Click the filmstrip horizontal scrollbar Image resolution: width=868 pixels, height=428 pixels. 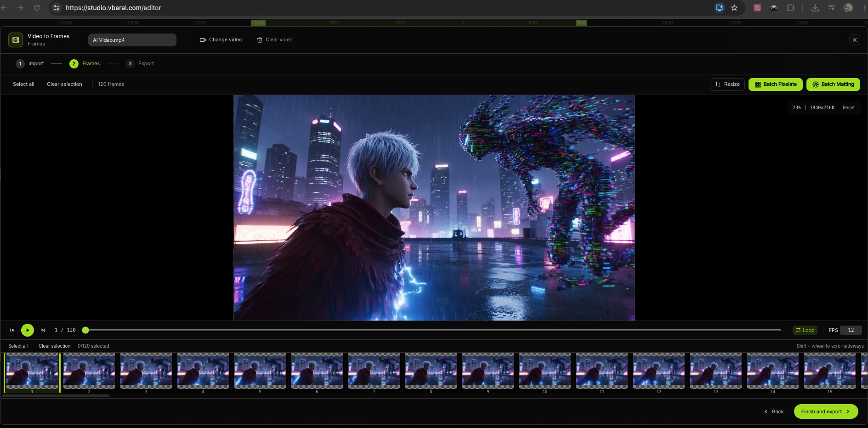point(56,396)
